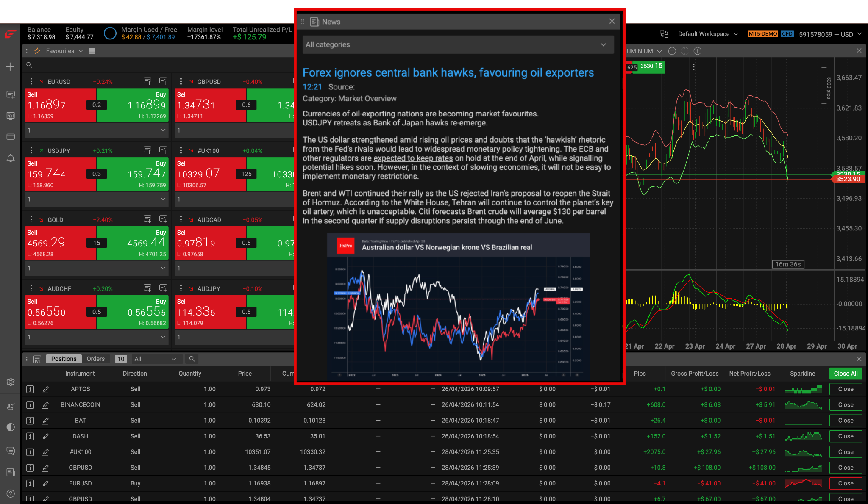Screen dimensions: 868x504
Task: Open a new chart for GOLD
Action: (x=163, y=219)
